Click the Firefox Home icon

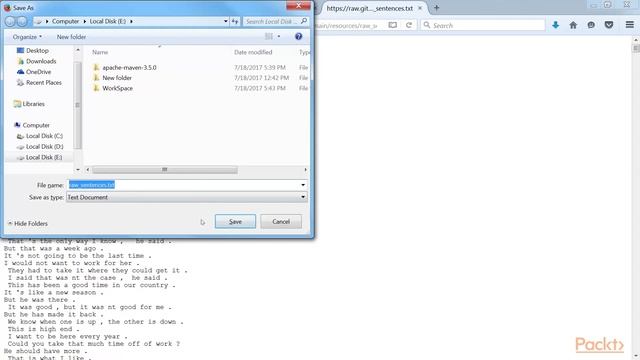point(573,25)
